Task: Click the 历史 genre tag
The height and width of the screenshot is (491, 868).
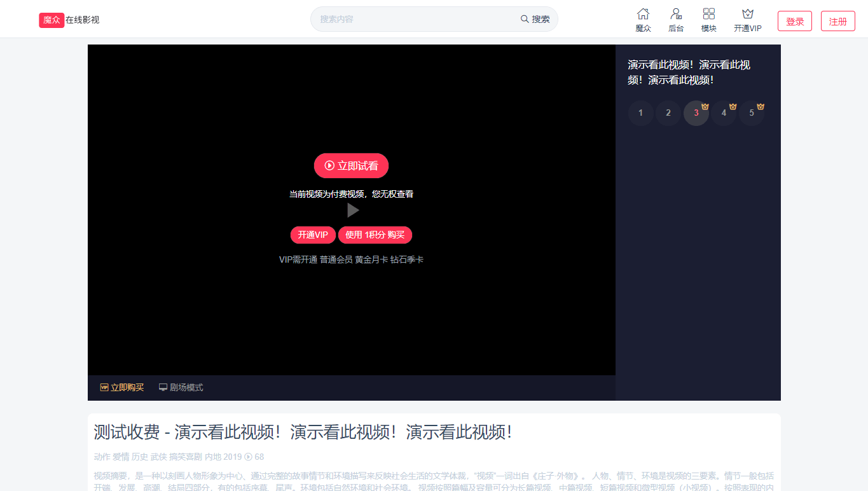Action: pos(140,457)
